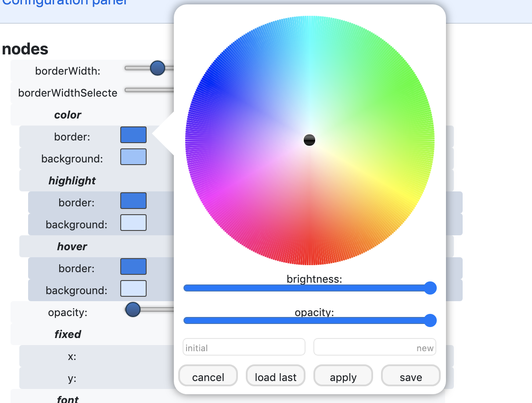The image size is (532, 403).
Task: Click the brightness slider handle
Action: (430, 288)
